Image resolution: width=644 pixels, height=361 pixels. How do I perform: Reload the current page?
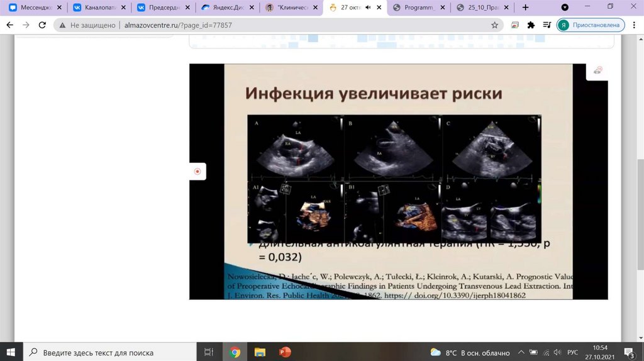point(42,25)
